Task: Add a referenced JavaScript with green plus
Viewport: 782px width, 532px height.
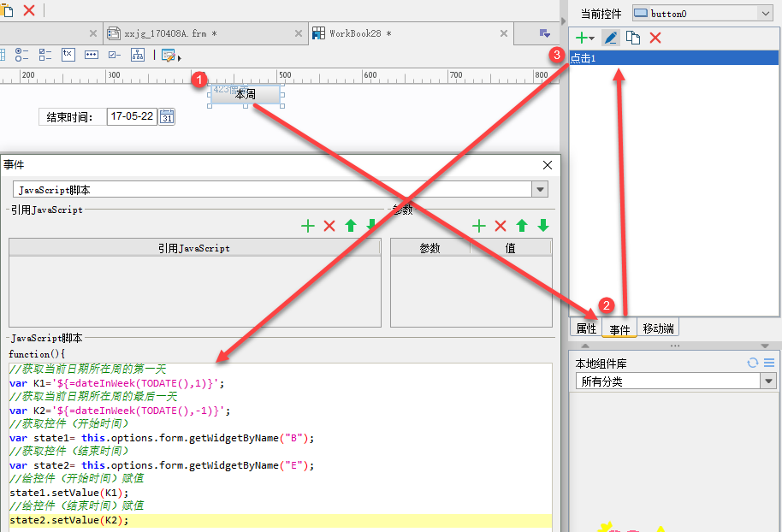Action: point(308,226)
